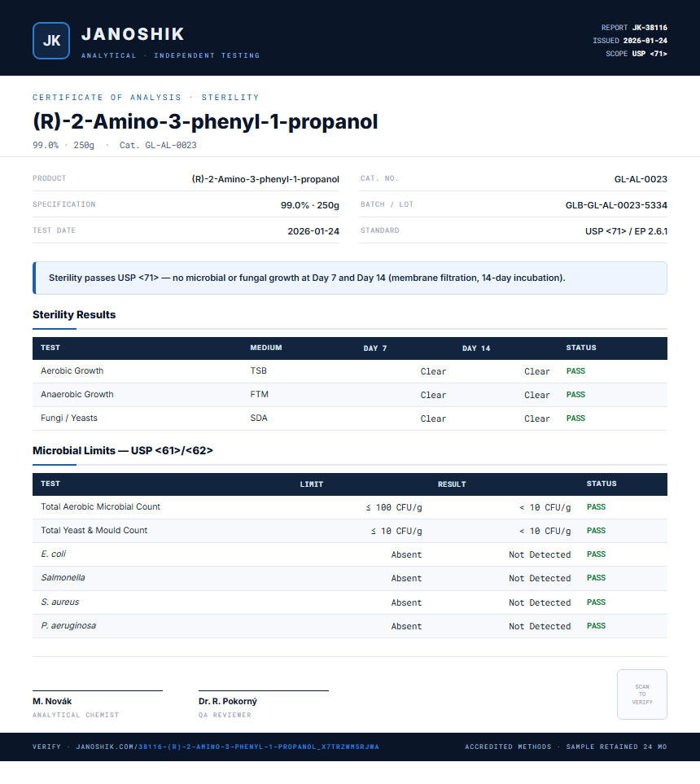Click Not Detected result for Salmonella
The height and width of the screenshot is (784, 700).
(x=540, y=579)
